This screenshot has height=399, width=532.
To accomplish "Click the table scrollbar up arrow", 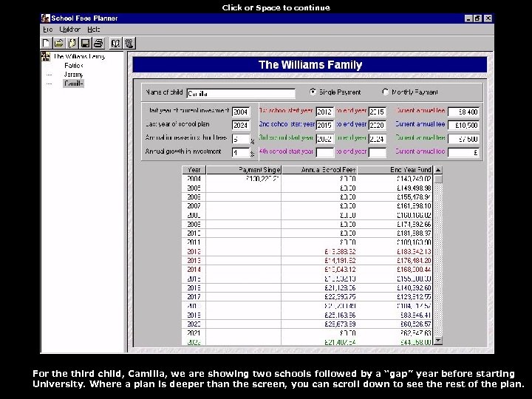I will (x=438, y=170).
